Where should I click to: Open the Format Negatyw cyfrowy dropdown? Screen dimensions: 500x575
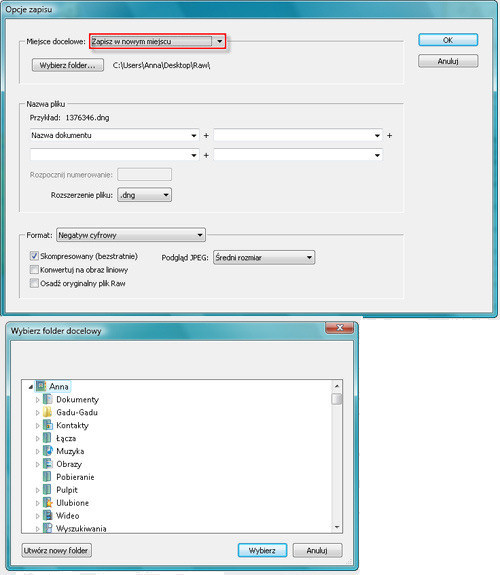tap(131, 235)
